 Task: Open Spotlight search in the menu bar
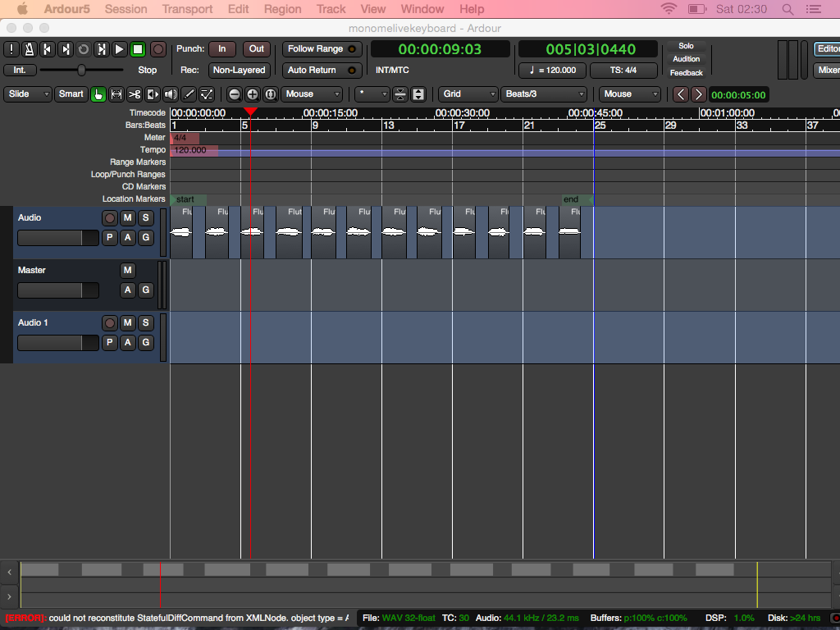click(x=787, y=9)
